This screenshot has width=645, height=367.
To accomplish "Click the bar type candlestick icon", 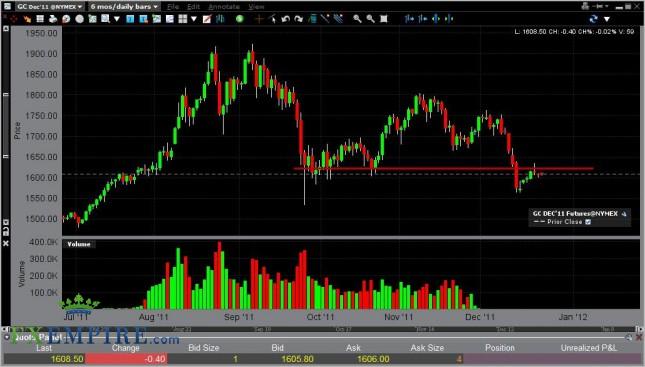I will tap(220, 19).
